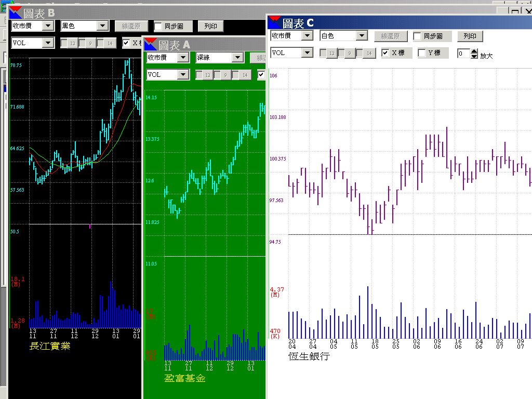Viewport: 532px width, 399px height.
Task: Toggle 同步圖 checkbox in chart C
Action: click(418, 36)
